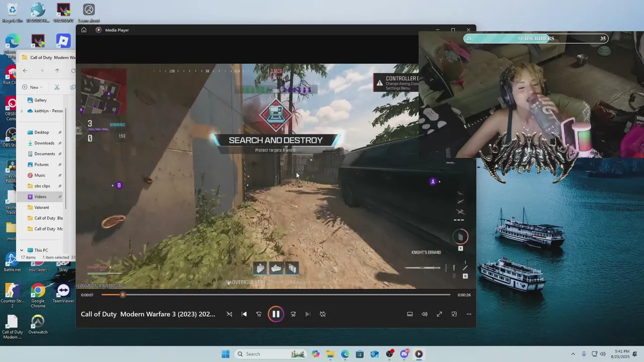
Task: Open Outlook from the taskbar
Action: pos(374,354)
